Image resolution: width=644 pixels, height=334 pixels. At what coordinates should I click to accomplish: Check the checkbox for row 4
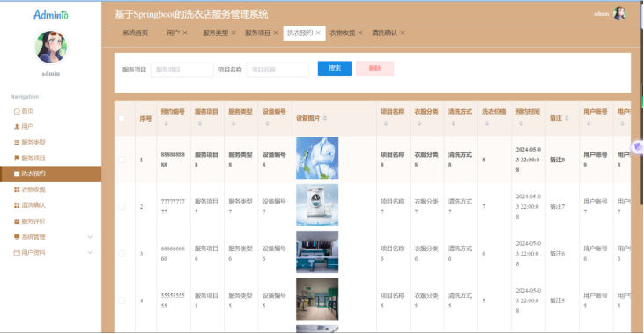click(122, 301)
